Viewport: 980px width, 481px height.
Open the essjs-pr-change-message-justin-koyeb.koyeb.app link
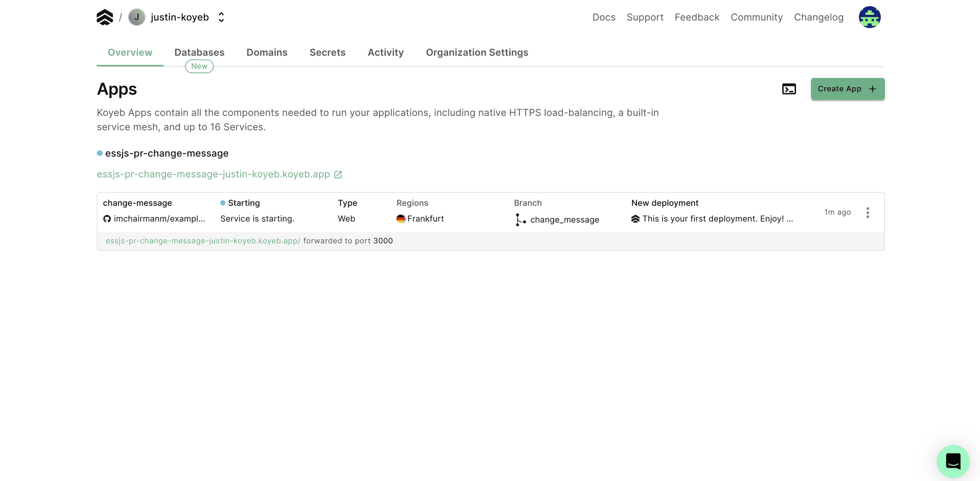pyautogui.click(x=213, y=174)
